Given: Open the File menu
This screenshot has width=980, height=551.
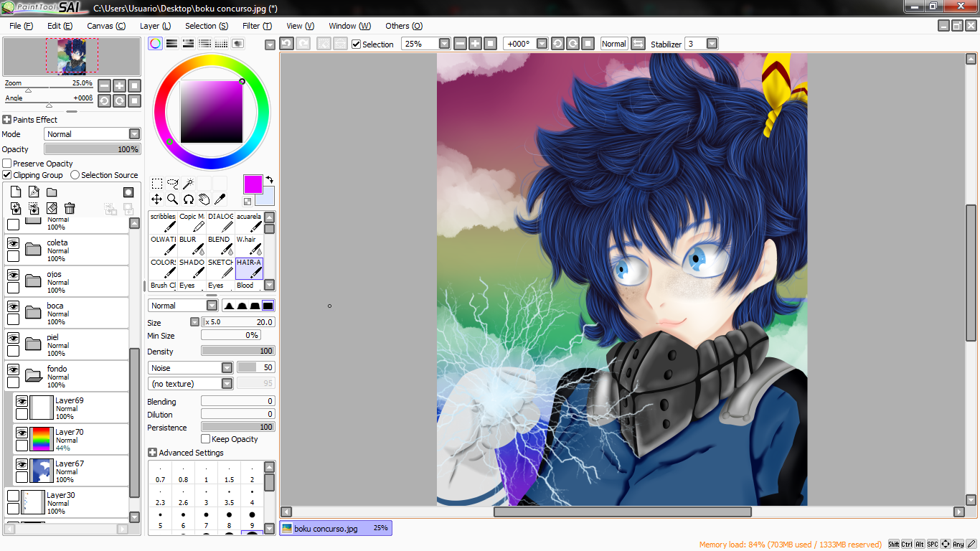Looking at the screenshot, I should coord(22,26).
